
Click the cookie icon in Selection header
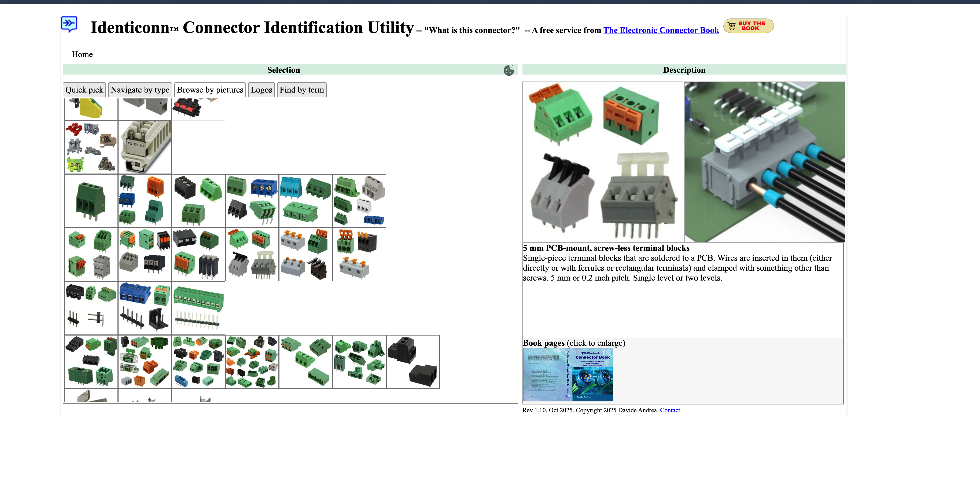(x=509, y=70)
